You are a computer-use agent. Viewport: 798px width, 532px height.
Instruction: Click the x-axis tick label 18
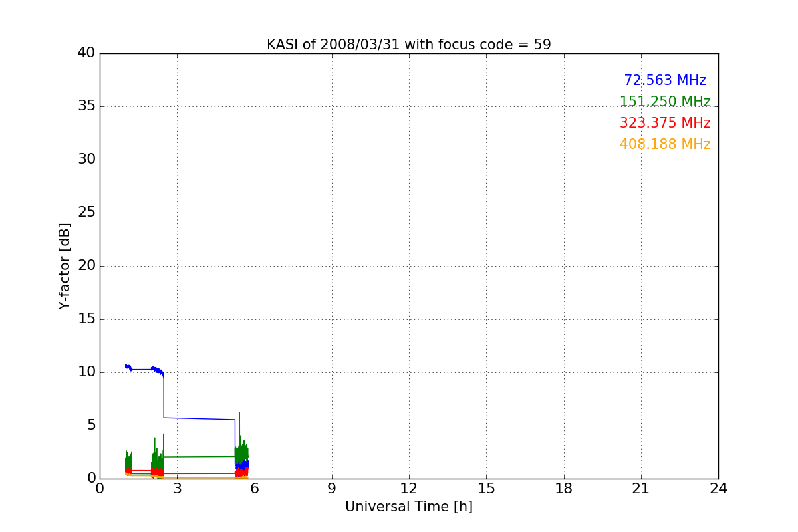564,489
